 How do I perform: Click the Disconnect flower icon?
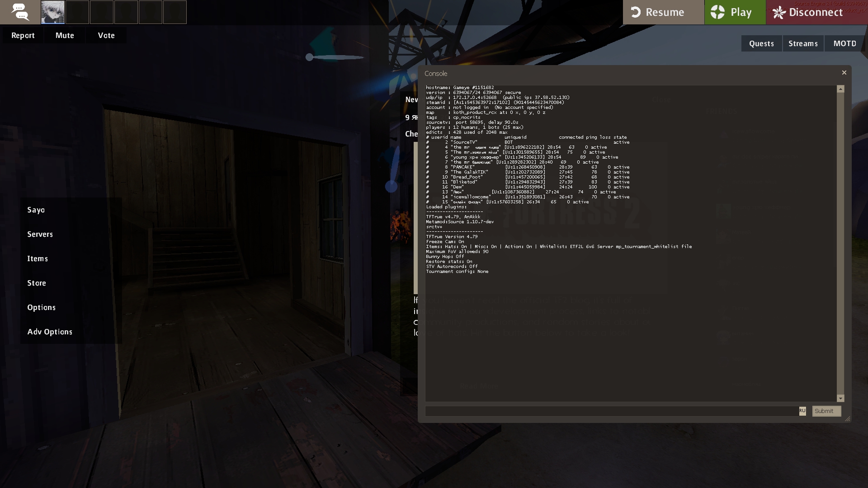[779, 12]
